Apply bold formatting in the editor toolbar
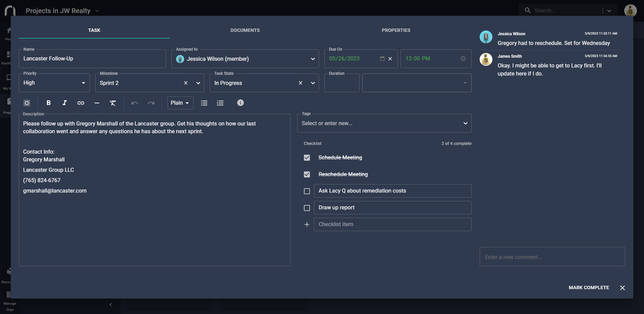644x314 pixels. coord(48,103)
